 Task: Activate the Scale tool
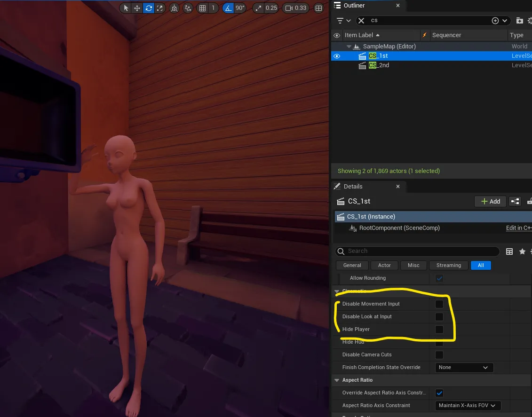[160, 8]
